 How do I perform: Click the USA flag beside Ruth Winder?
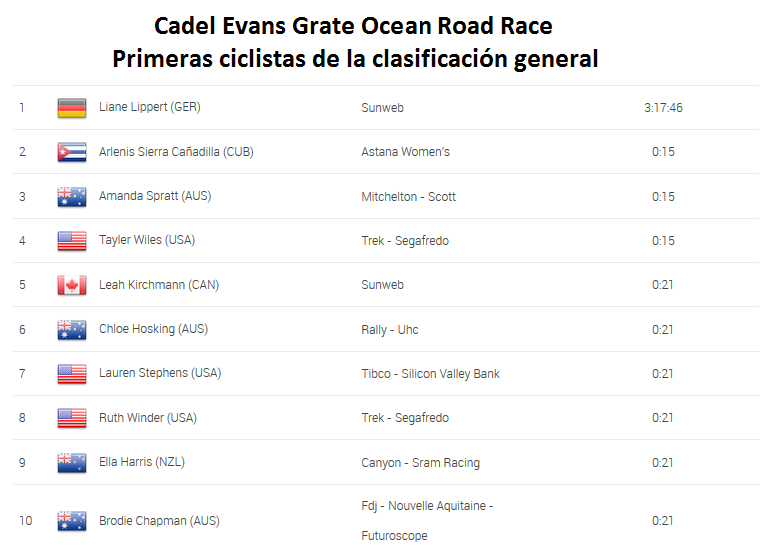[x=72, y=418]
